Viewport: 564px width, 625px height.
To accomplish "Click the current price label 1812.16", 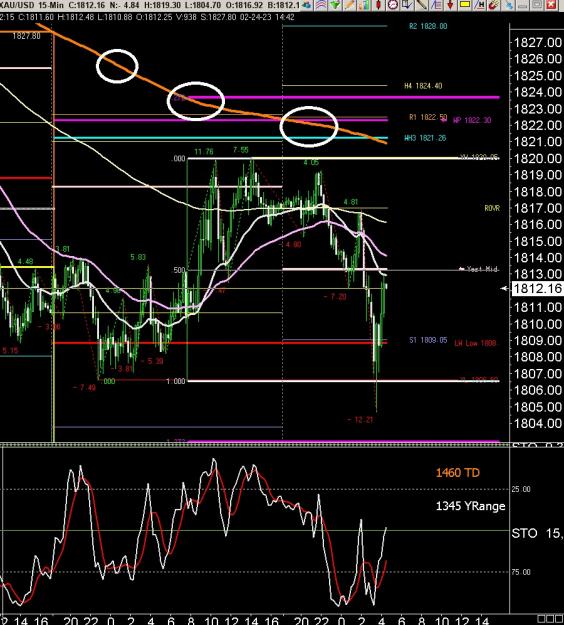I will [537, 288].
